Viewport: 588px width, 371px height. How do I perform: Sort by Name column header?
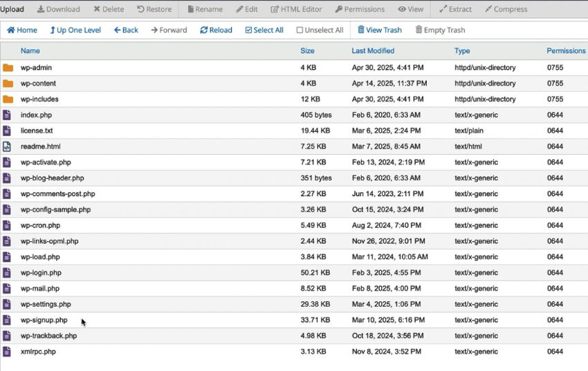[x=30, y=50]
